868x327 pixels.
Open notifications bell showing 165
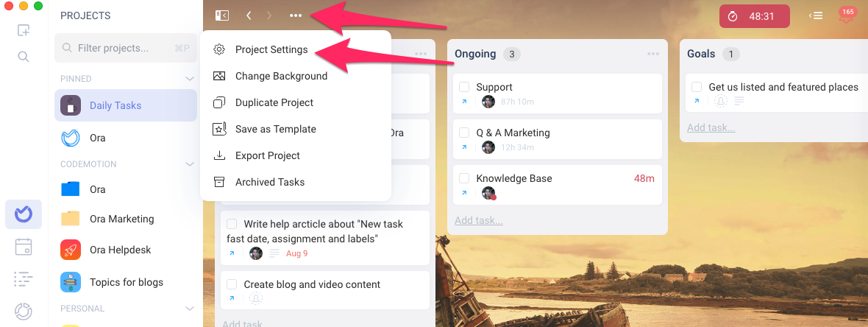[x=846, y=16]
